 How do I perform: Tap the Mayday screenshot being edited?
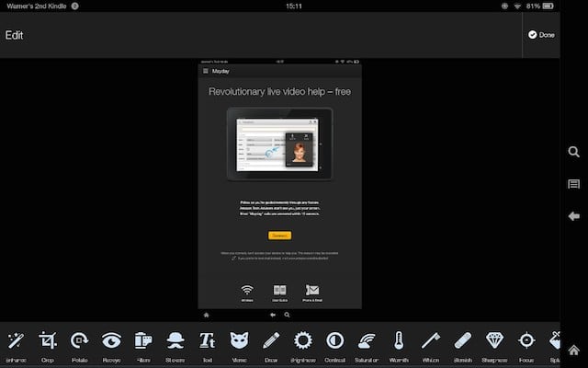click(x=279, y=190)
